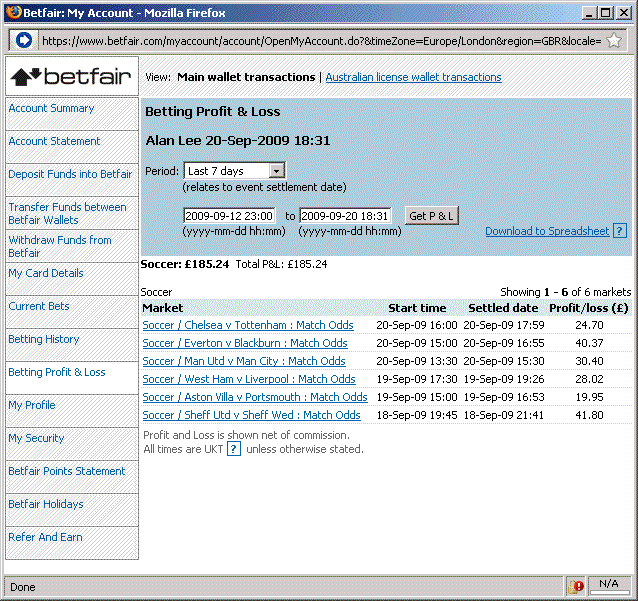Click the start date field 2009-09-12 23:00

click(229, 216)
